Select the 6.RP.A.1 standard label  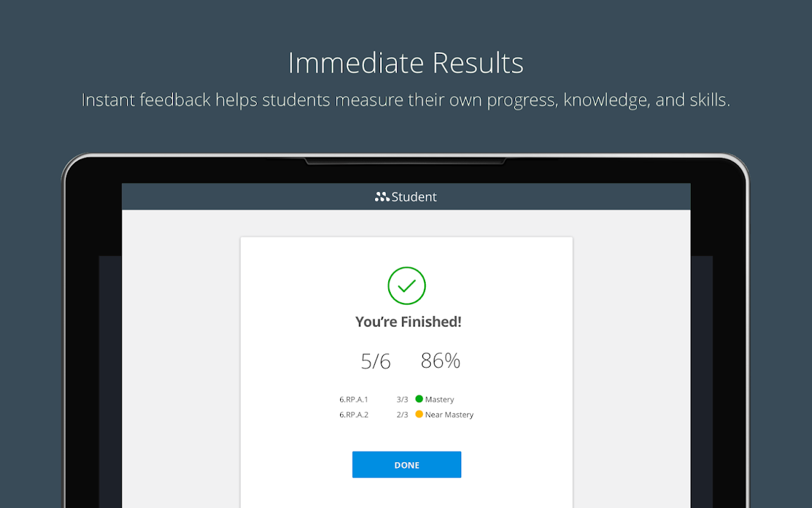point(354,399)
